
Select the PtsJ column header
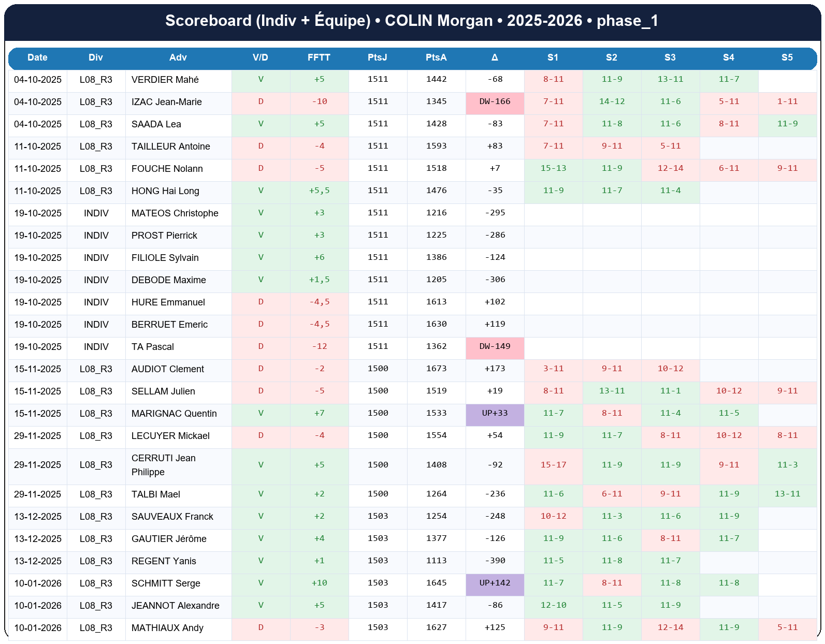tap(377, 57)
